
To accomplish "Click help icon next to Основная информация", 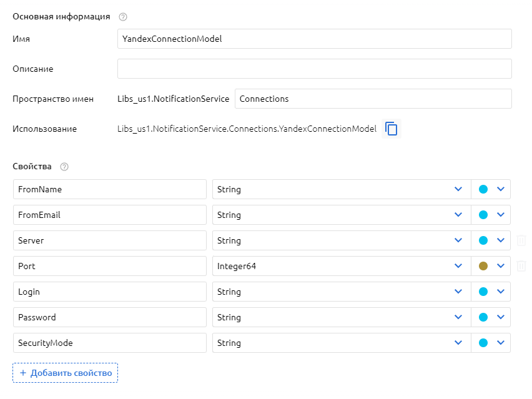I will [123, 17].
